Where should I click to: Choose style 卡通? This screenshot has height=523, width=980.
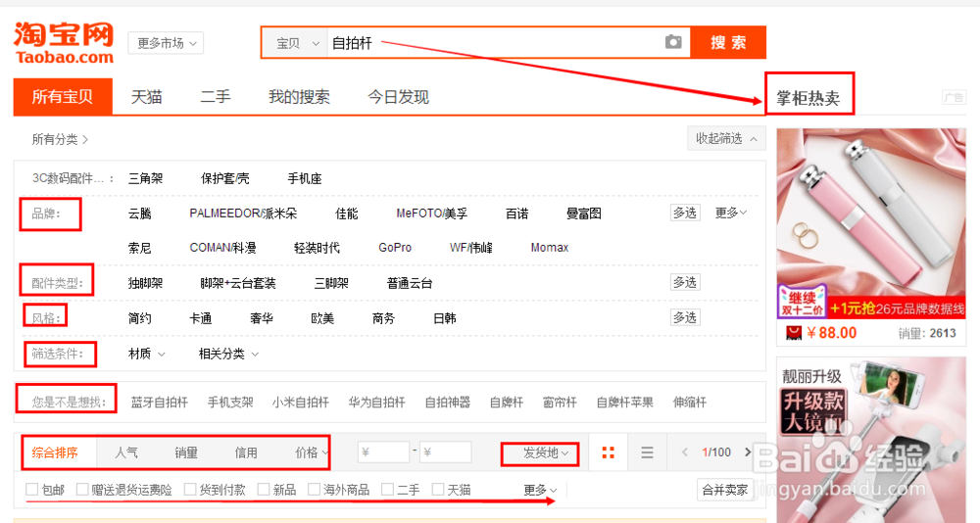[x=200, y=318]
